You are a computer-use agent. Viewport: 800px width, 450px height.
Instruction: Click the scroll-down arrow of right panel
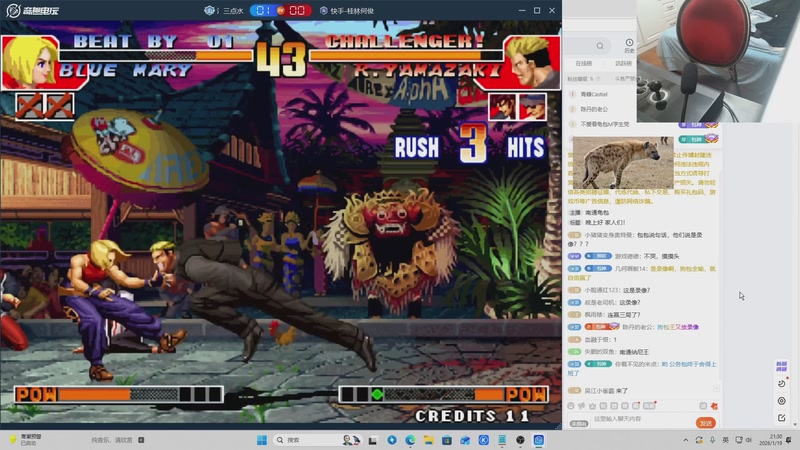coord(795,424)
